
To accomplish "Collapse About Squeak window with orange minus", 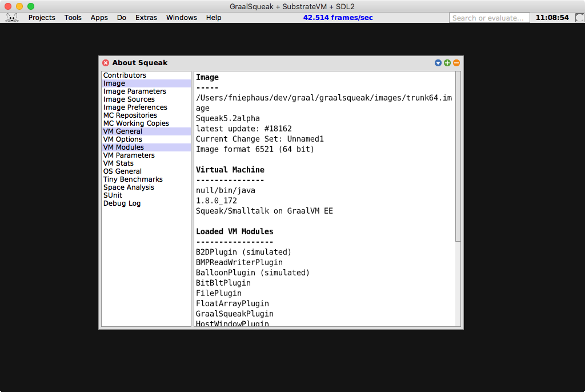I will click(x=456, y=63).
